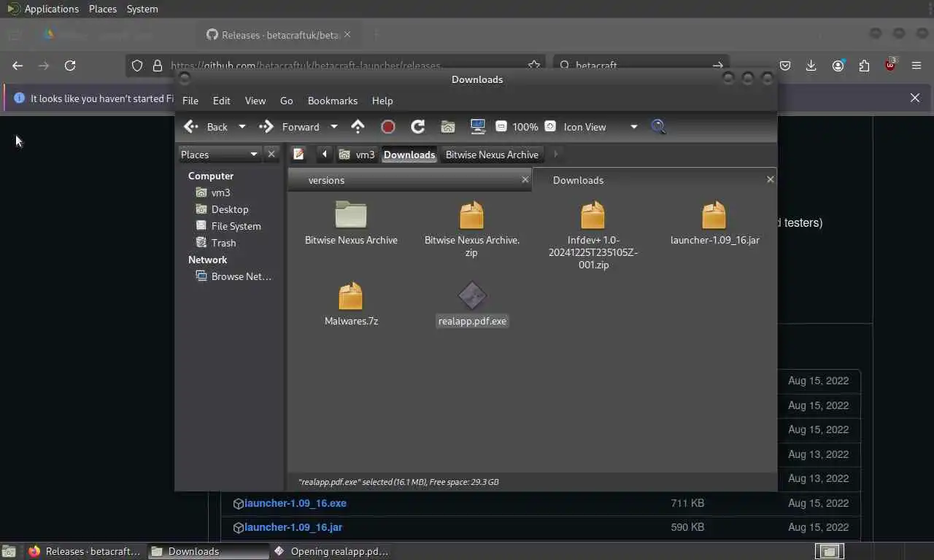The height and width of the screenshot is (560, 934).
Task: Click show desktop icon in taskbar
Action: click(9, 552)
